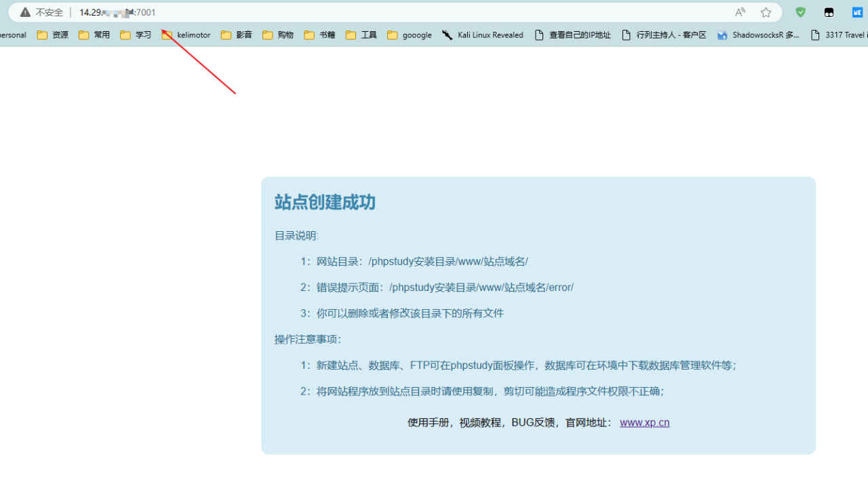868x478 pixels.
Task: Click the Kali Linux Revealed bookmark icon
Action: (x=448, y=35)
